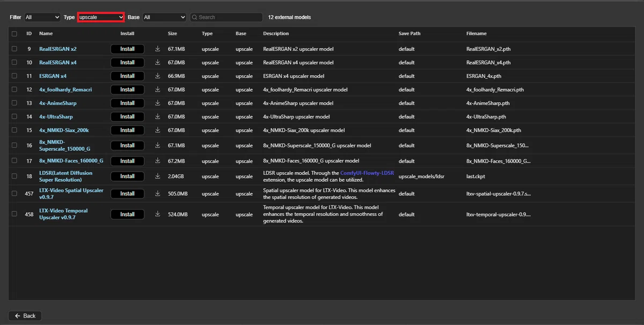The image size is (644, 325).
Task: Install the 8x_NMKD-Faces_160000_G model
Action: click(127, 161)
